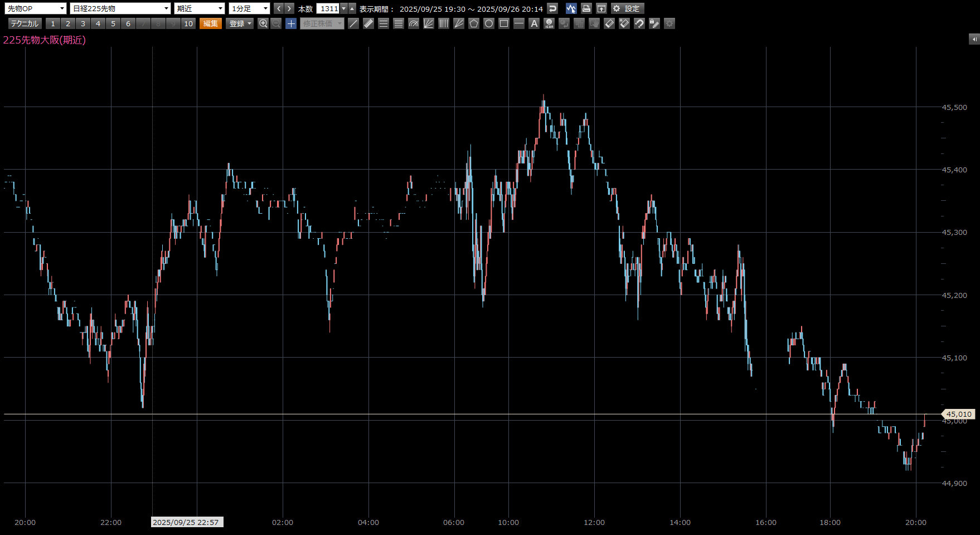Open the 1分足 timeframe dropdown

(250, 8)
